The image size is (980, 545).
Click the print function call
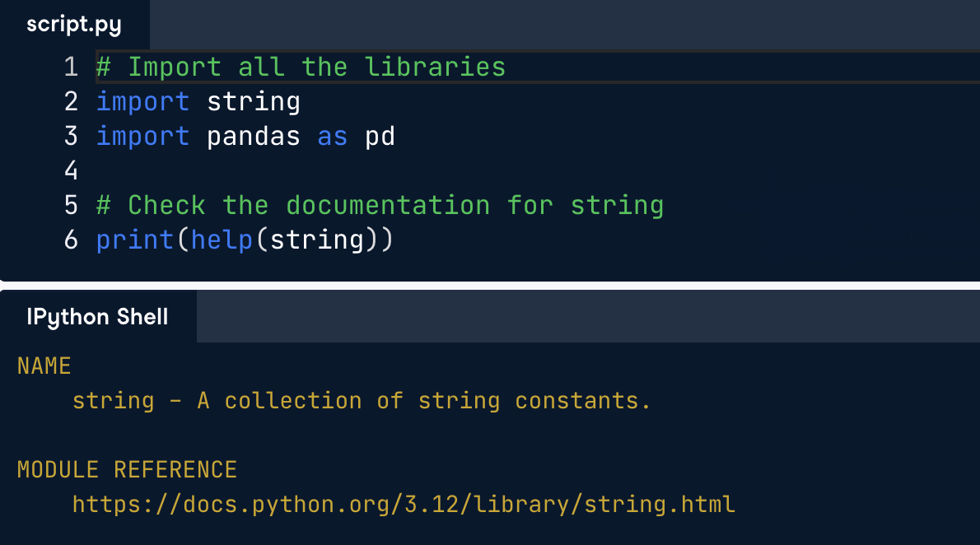tap(135, 240)
